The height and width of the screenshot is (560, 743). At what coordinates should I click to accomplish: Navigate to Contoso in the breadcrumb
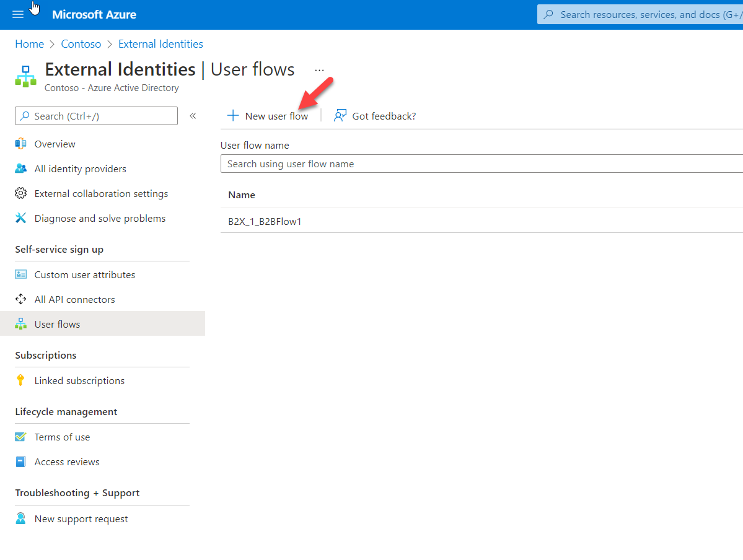[x=81, y=44]
